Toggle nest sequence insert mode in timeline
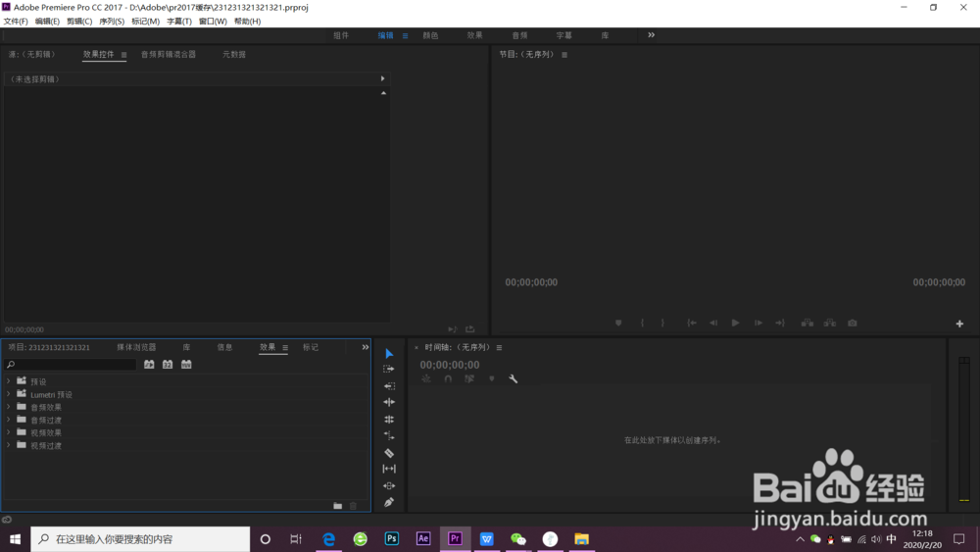Screen dimensions: 980x552 tap(426, 378)
